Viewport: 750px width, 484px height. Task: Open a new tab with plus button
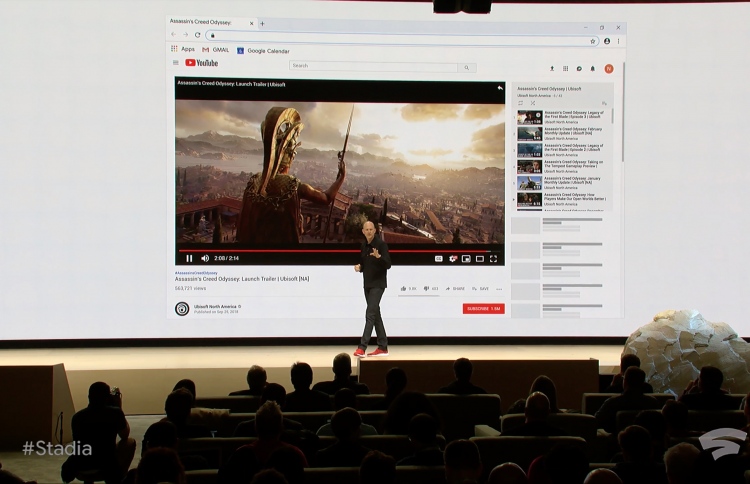pyautogui.click(x=262, y=23)
